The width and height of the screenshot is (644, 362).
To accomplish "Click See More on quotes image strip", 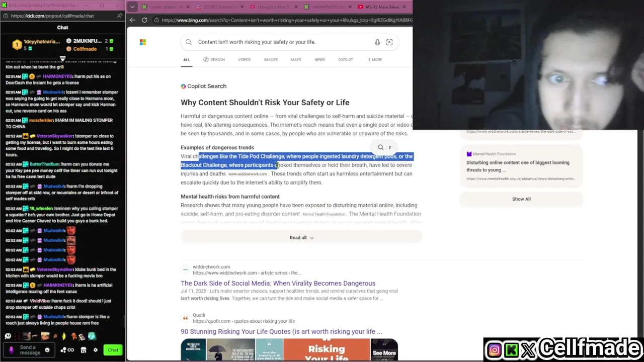I will pyautogui.click(x=384, y=351).
